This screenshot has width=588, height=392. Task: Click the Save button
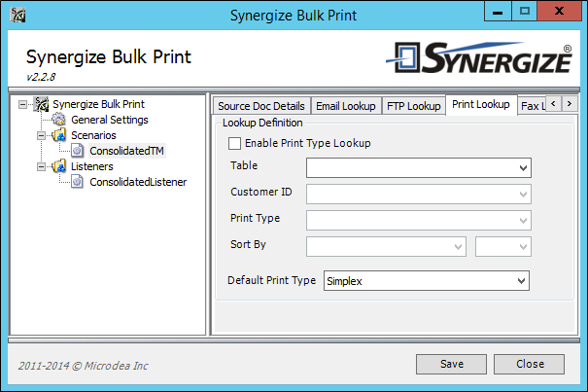point(452,364)
